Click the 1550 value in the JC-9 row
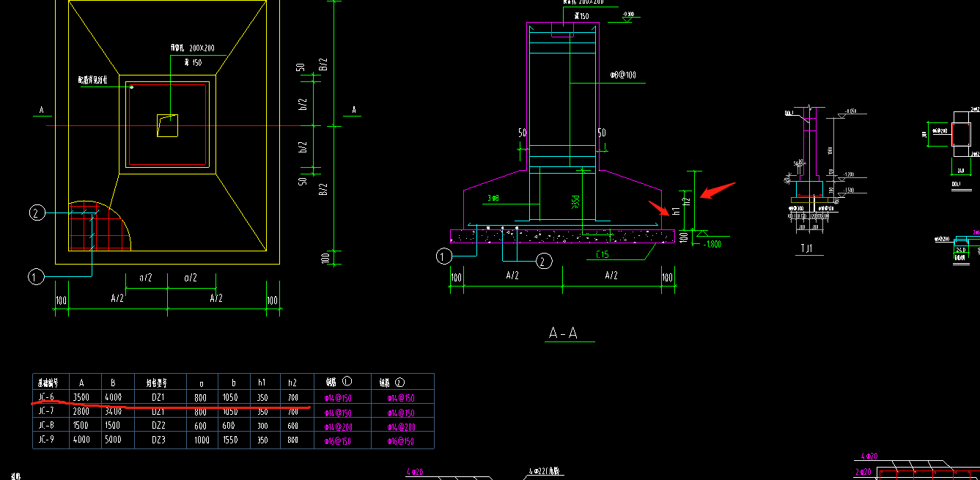This screenshot has height=480, width=980. pyautogui.click(x=229, y=440)
